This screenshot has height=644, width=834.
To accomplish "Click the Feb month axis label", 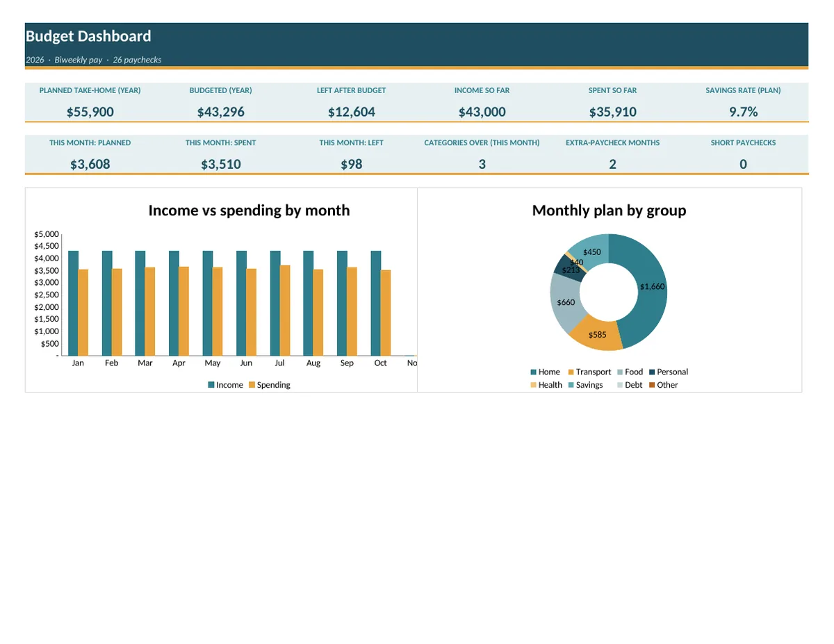I will pyautogui.click(x=111, y=363).
